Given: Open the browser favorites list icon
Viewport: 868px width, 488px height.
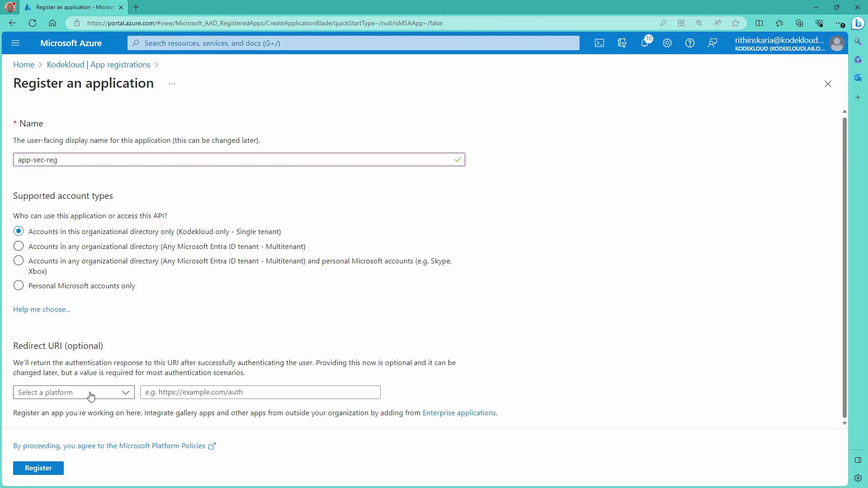Looking at the screenshot, I should point(779,23).
